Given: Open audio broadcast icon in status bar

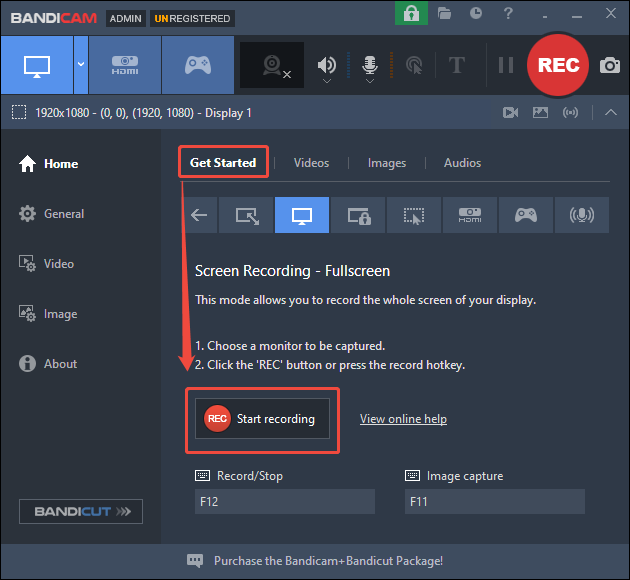Looking at the screenshot, I should pyautogui.click(x=571, y=112).
